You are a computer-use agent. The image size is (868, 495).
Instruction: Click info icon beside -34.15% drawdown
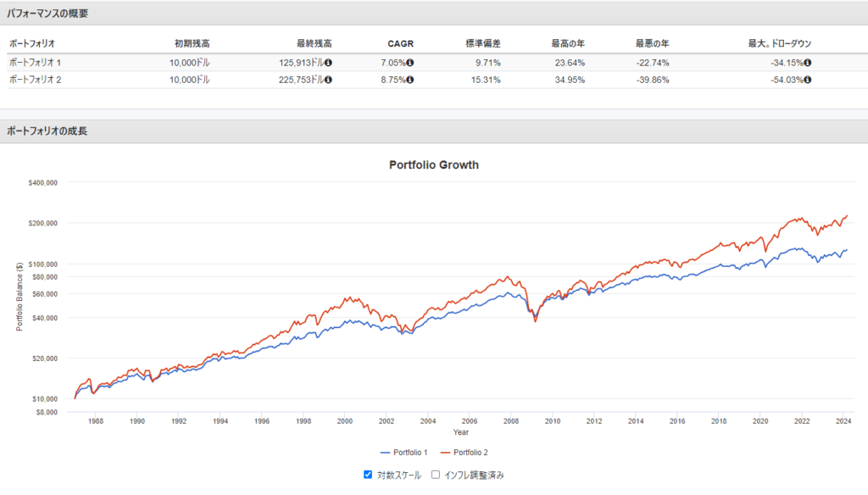pyautogui.click(x=808, y=62)
